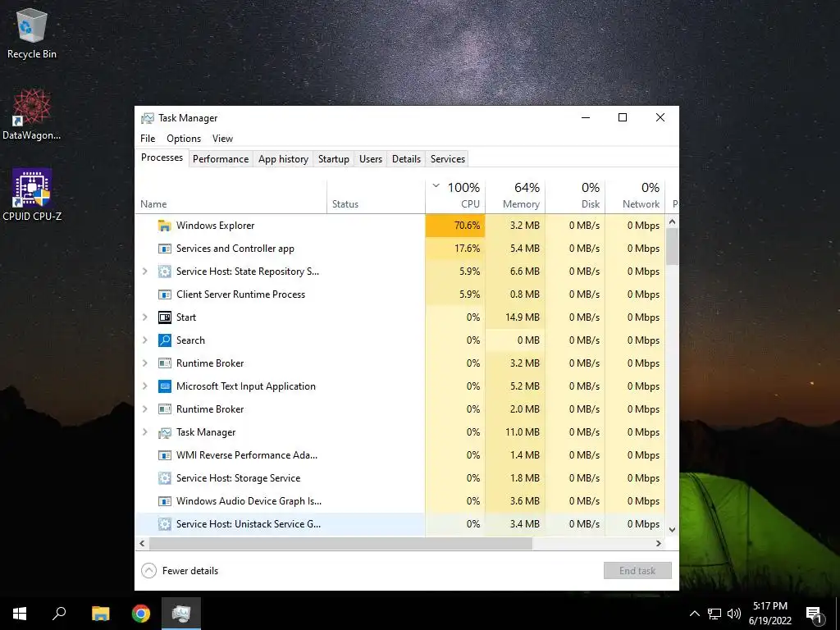
Task: Open the Recycle Bin desktop icon
Action: pos(32,33)
